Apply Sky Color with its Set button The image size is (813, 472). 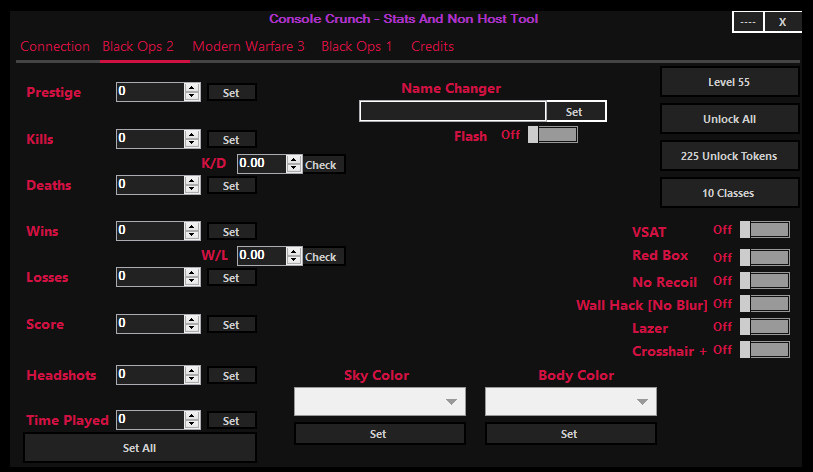[x=380, y=434]
